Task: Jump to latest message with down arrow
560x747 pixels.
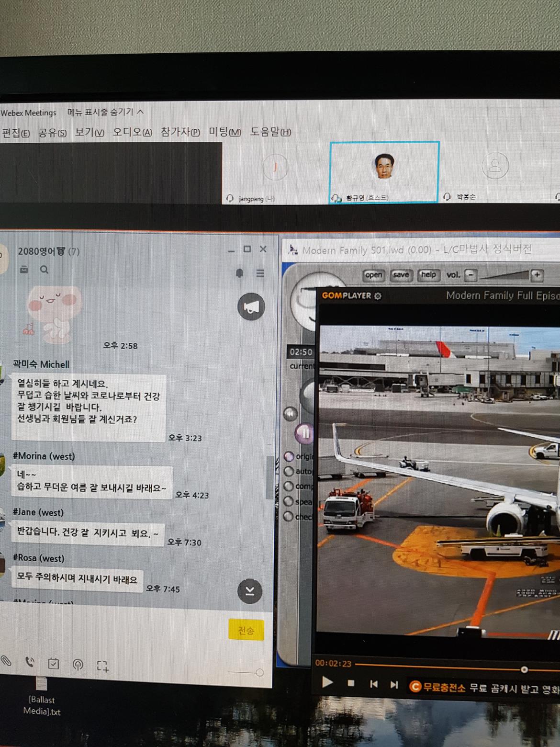Action: (250, 591)
